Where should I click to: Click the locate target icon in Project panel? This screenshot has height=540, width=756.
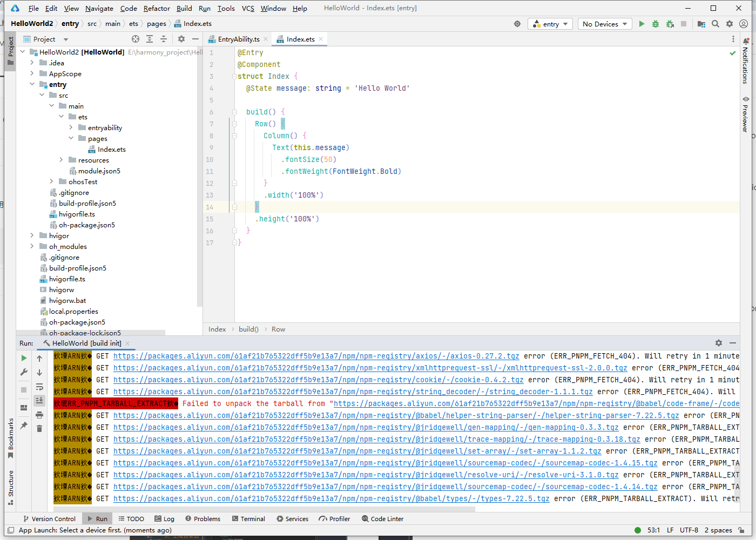(136, 39)
